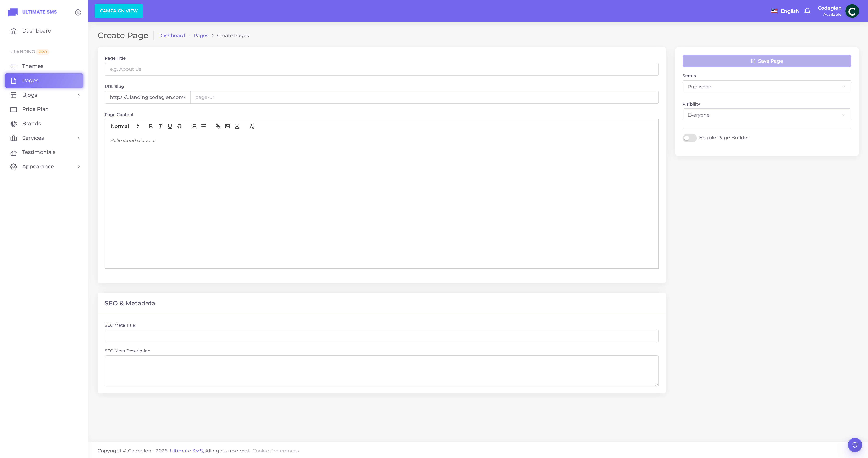Toggle underline formatting in the editor toolbar
The image size is (868, 458).
click(170, 126)
